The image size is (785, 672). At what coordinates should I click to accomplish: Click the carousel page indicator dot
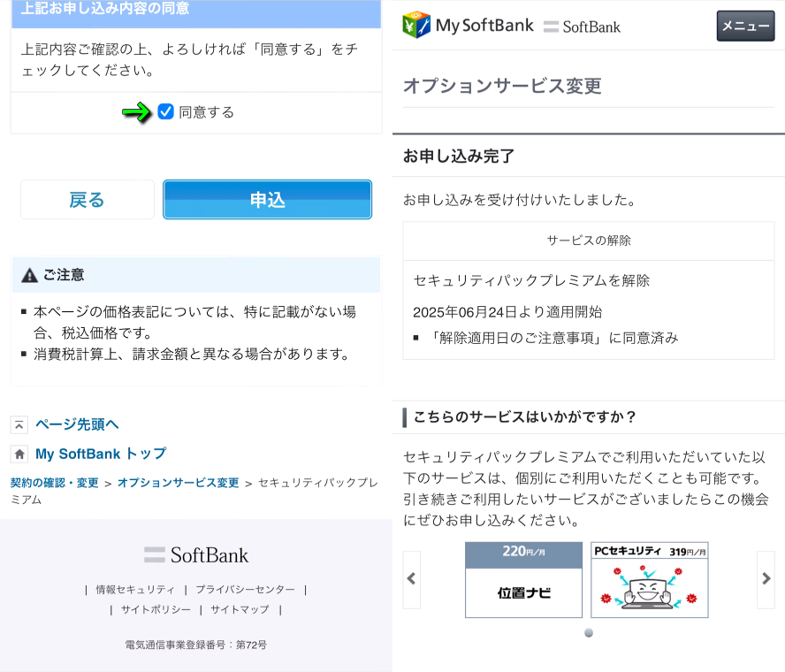point(589,633)
